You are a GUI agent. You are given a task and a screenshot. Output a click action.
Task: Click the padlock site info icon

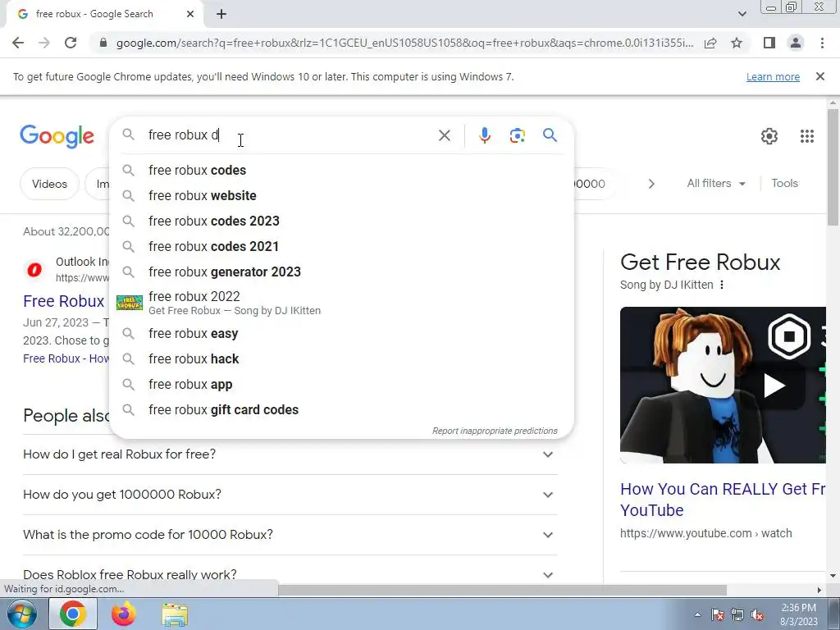point(103,43)
